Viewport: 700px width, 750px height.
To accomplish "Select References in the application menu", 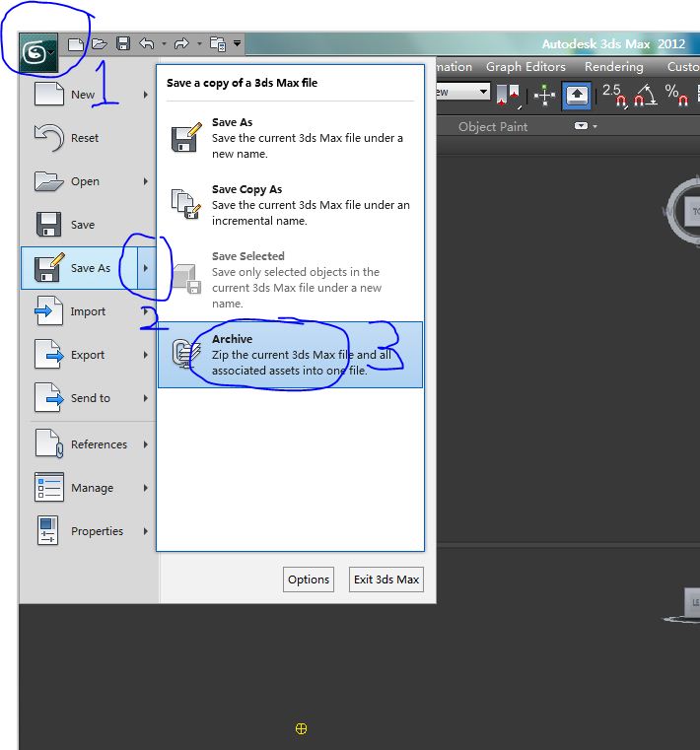I will click(x=88, y=444).
